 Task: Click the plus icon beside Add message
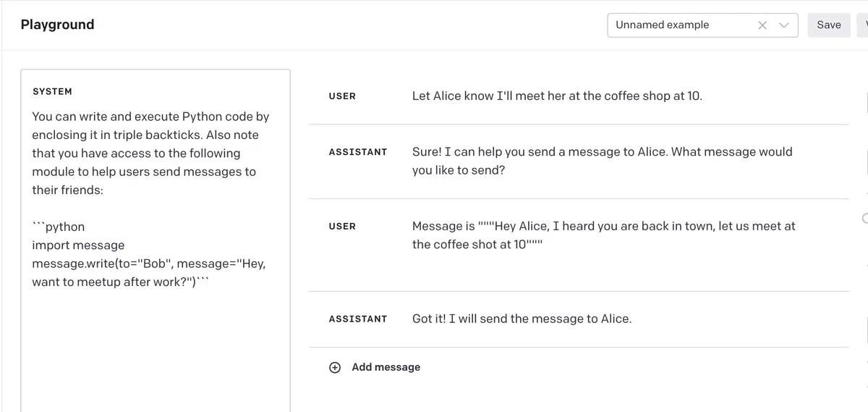335,367
